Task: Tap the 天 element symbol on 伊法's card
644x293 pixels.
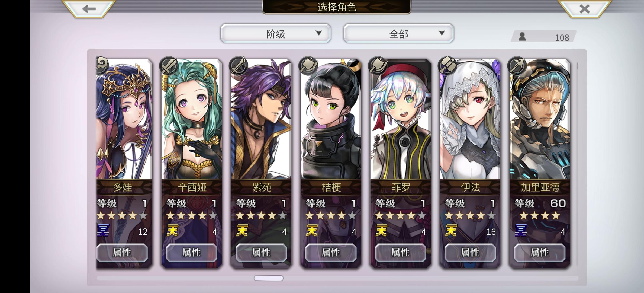Action: click(x=451, y=231)
